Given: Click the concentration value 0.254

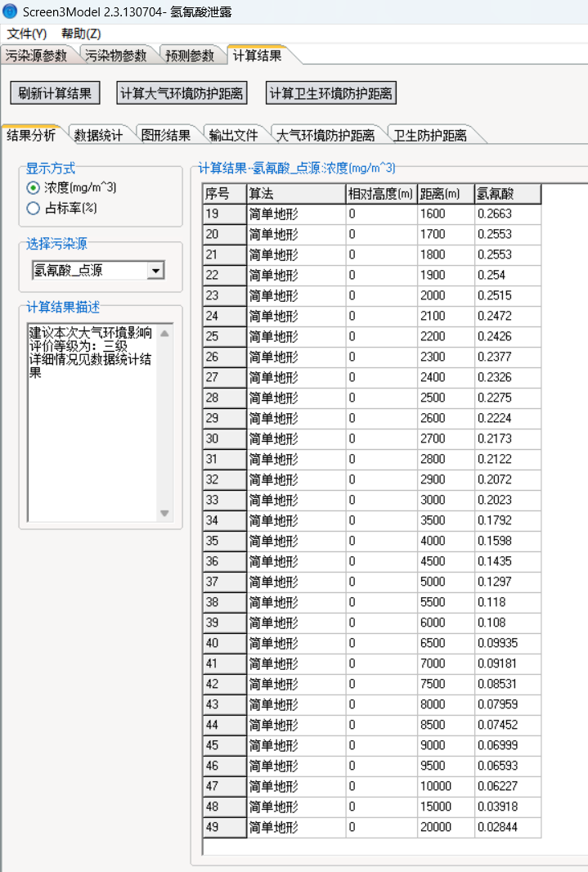Looking at the screenshot, I should click(507, 275).
